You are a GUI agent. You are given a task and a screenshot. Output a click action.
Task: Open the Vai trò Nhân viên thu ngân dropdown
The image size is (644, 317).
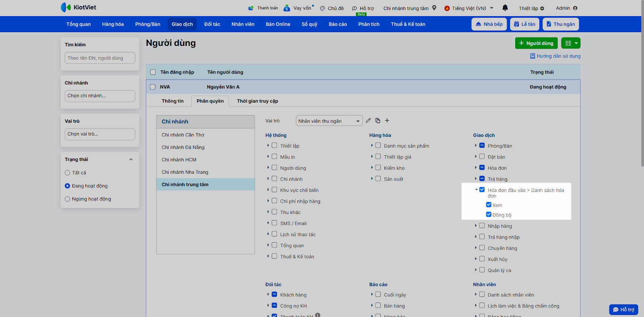click(329, 121)
